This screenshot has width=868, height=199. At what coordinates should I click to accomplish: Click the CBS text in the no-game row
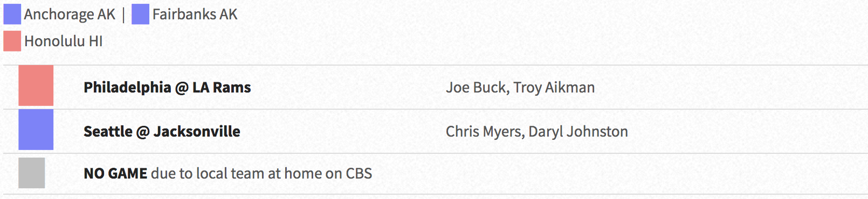[x=359, y=173]
